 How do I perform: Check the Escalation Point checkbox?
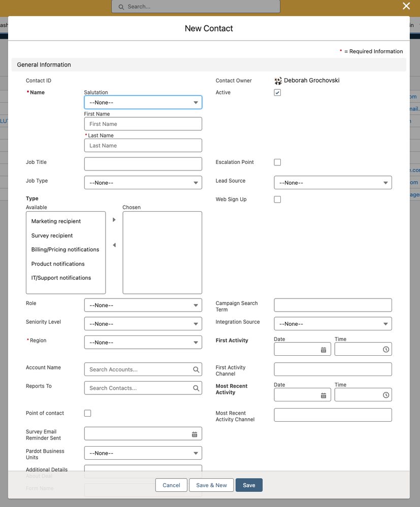277,162
